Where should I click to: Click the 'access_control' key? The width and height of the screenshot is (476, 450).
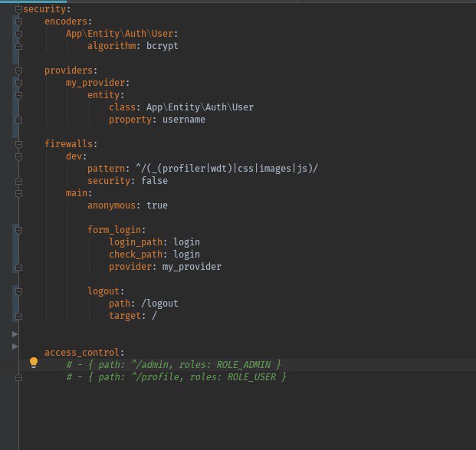82,353
